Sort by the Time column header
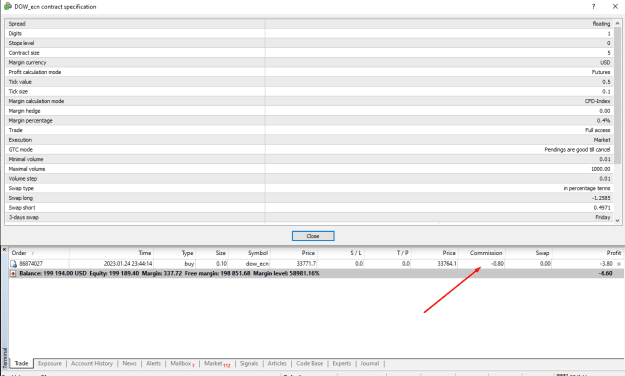 112,253
